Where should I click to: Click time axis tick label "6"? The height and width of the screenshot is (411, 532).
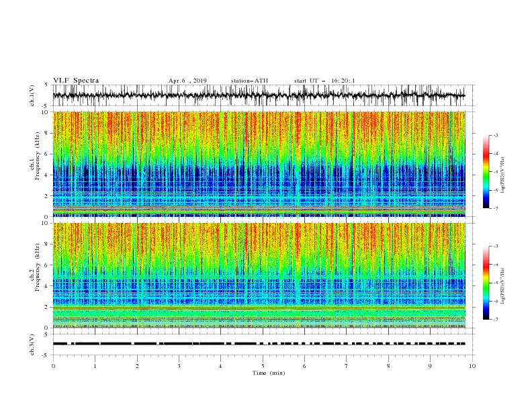point(304,366)
